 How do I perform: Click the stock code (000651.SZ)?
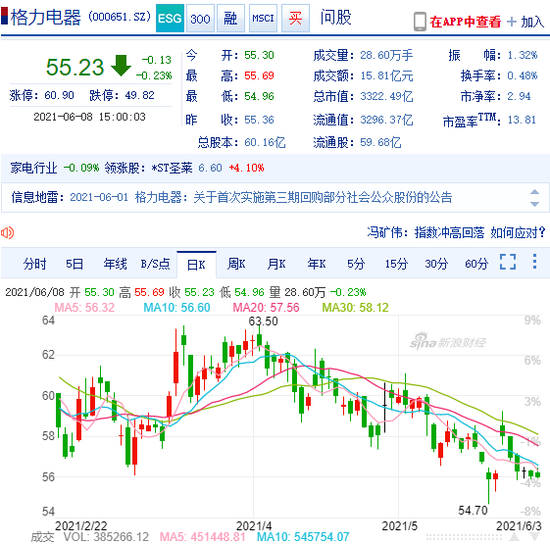coord(120,17)
